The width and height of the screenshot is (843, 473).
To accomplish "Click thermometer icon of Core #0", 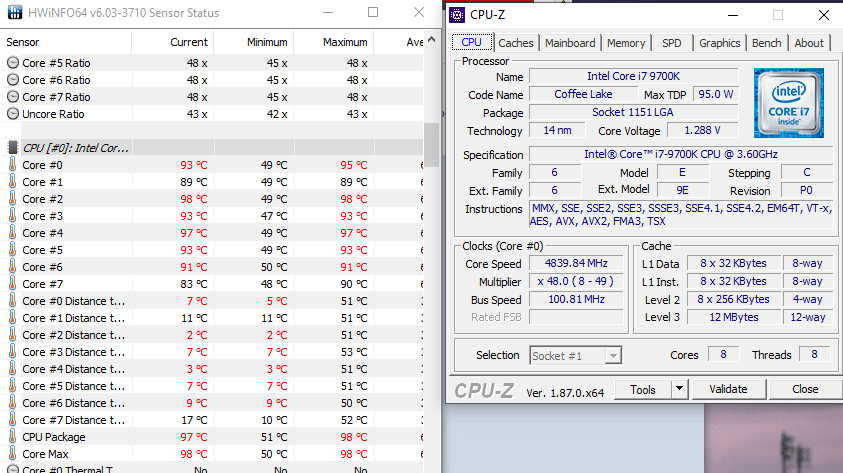I will coord(12,164).
